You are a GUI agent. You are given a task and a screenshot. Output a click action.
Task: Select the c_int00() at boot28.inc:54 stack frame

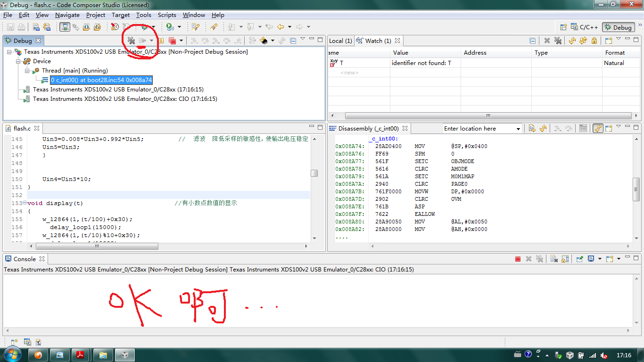click(x=101, y=80)
